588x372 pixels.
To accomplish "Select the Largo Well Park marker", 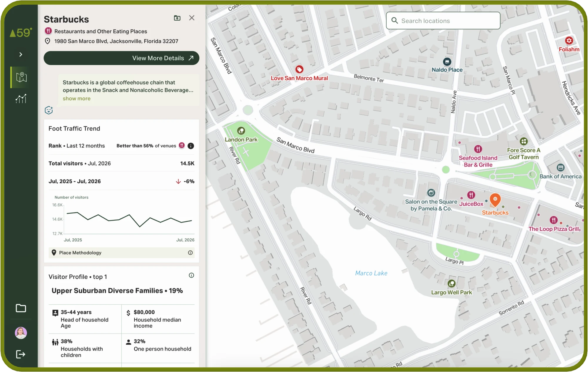I will point(452,284).
